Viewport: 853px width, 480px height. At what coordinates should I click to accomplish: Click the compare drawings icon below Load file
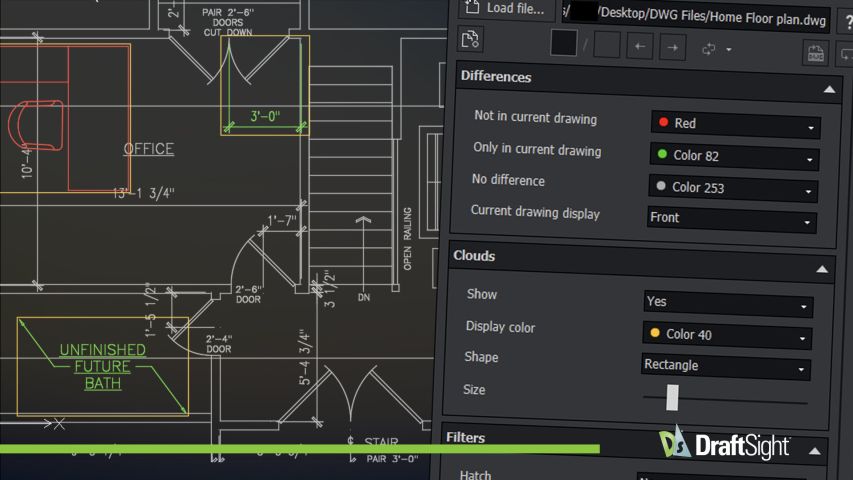[471, 39]
